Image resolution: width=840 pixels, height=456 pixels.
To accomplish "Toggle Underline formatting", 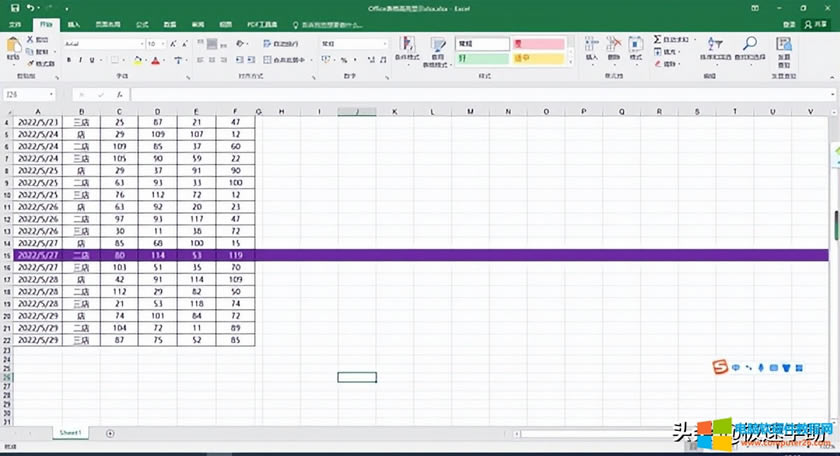I will 94,60.
